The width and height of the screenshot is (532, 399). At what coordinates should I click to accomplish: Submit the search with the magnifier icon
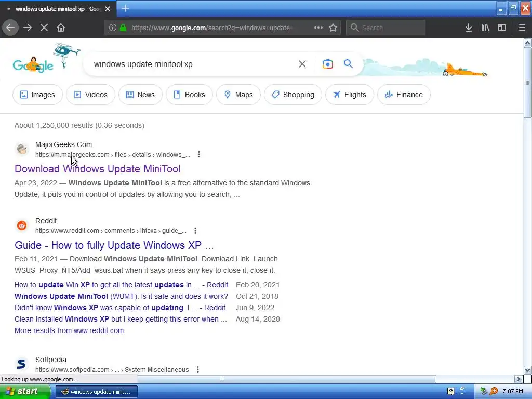[348, 63]
